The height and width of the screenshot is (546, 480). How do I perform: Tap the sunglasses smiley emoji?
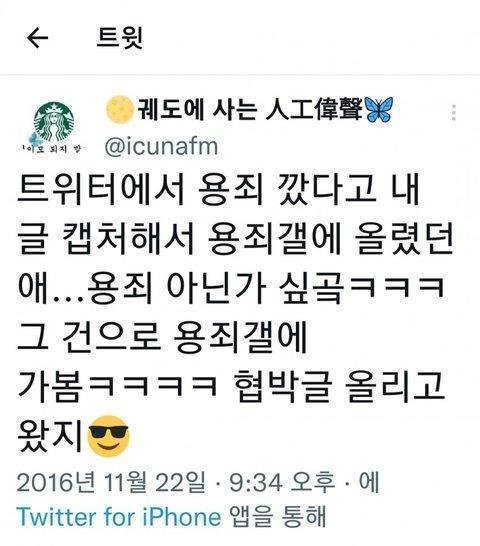pos(109,435)
